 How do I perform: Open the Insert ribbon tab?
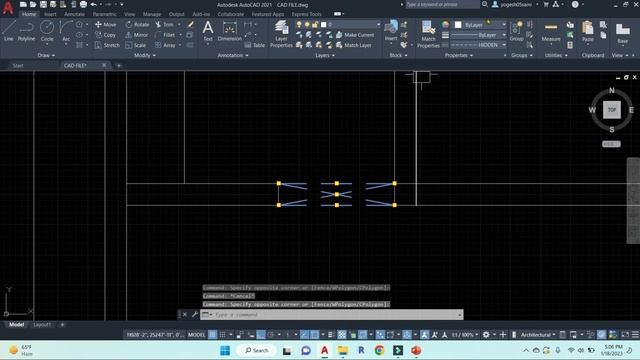point(50,14)
